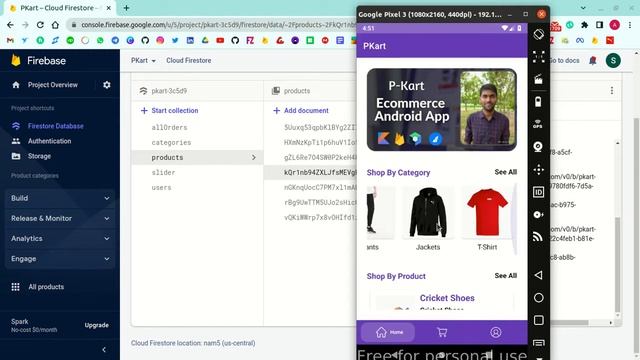Tap See All next to Shop By Product
Viewport: 640px width, 360px height.
click(505, 276)
